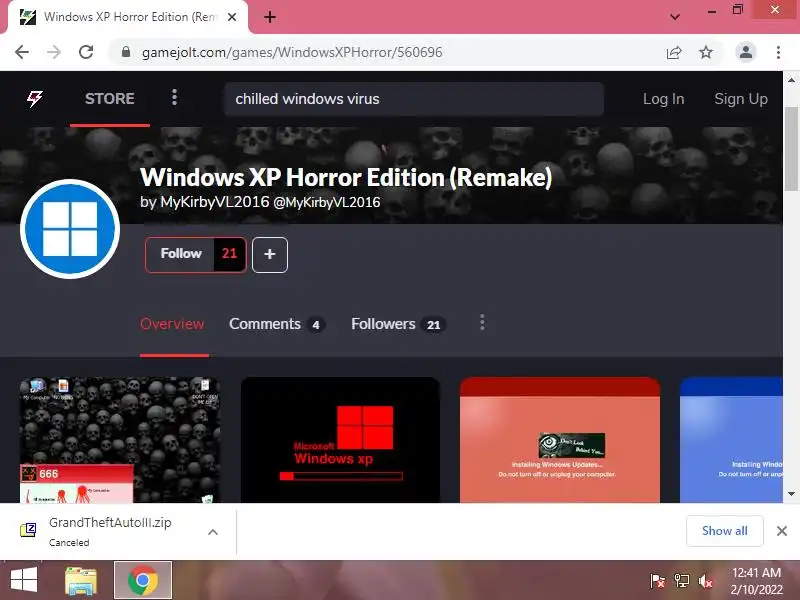The image size is (800, 600).
Task: Open a new tab with the plus button
Action: 270,17
